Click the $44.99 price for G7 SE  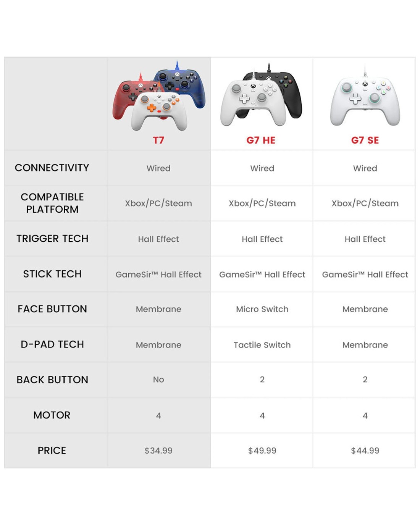(x=365, y=451)
